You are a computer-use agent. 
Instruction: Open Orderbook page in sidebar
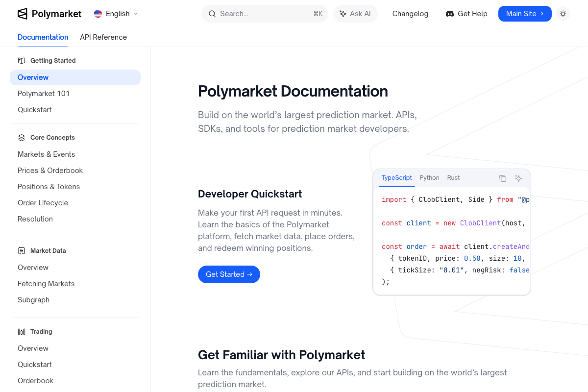pos(75,381)
